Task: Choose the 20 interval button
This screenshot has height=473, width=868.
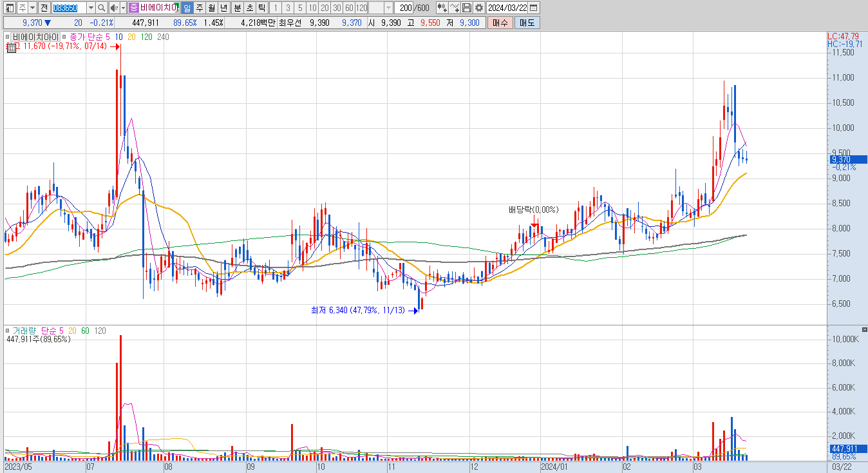Action: pos(325,8)
